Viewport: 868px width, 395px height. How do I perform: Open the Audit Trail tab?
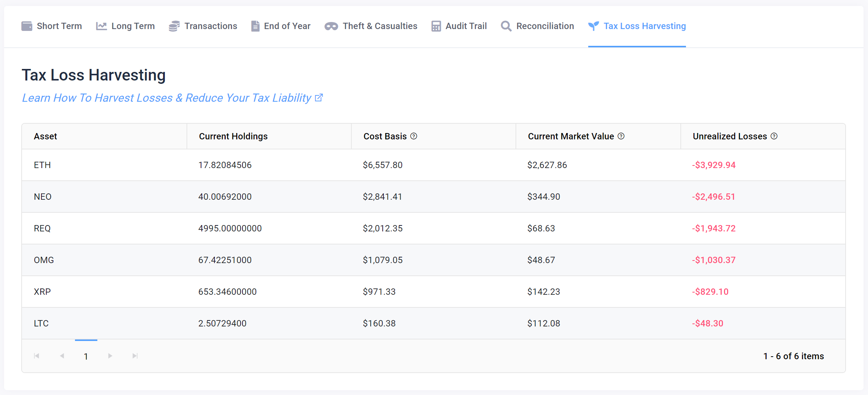[459, 26]
